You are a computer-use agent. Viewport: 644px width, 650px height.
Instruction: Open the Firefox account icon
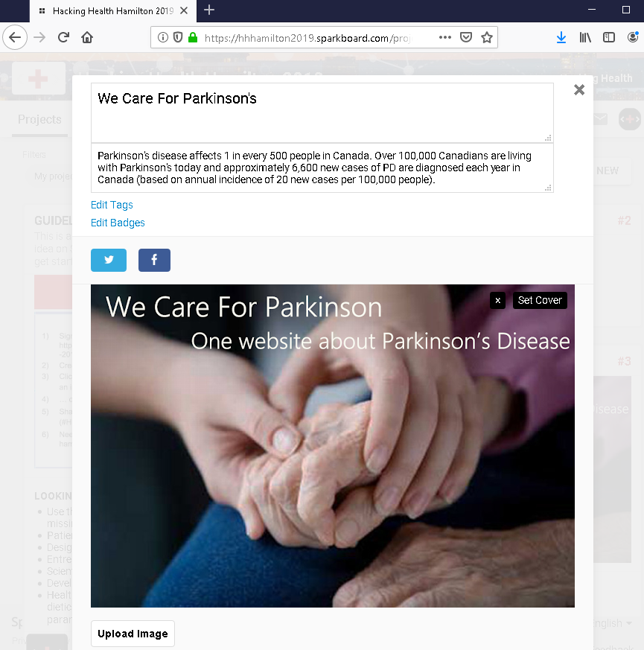pos(633,38)
